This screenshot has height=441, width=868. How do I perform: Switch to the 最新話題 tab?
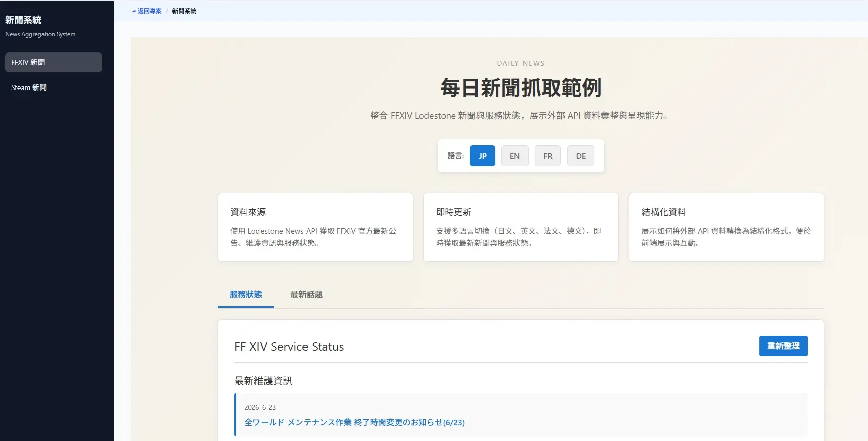[307, 294]
